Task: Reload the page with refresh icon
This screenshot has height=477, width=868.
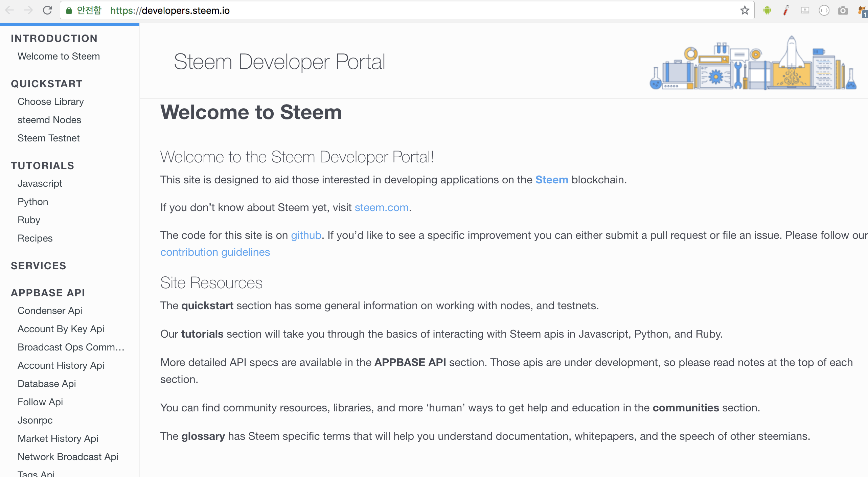Action: 47,10
